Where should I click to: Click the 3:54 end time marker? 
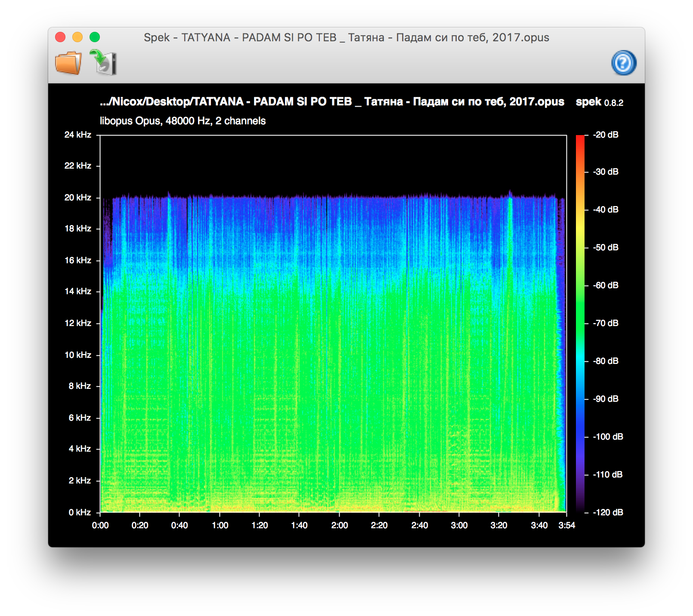tap(566, 525)
